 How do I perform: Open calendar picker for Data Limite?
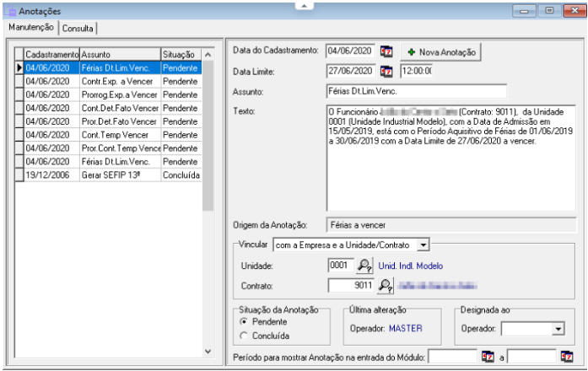[x=387, y=72]
